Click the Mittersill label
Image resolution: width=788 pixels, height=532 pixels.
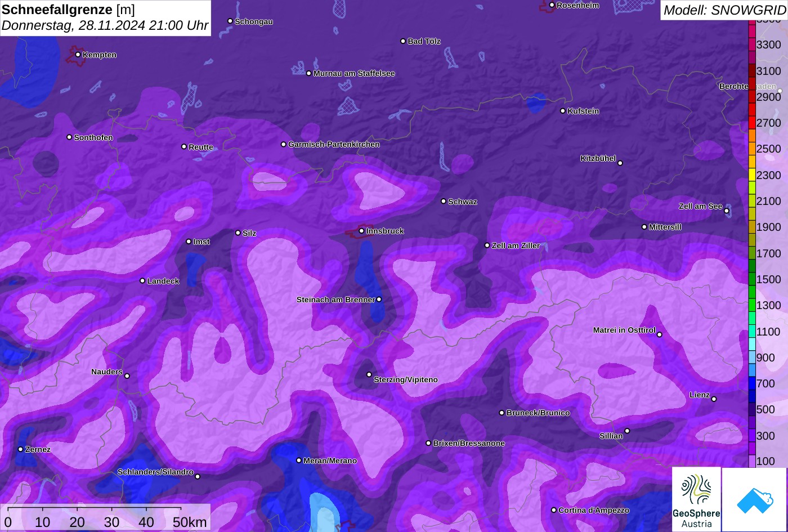coord(665,227)
